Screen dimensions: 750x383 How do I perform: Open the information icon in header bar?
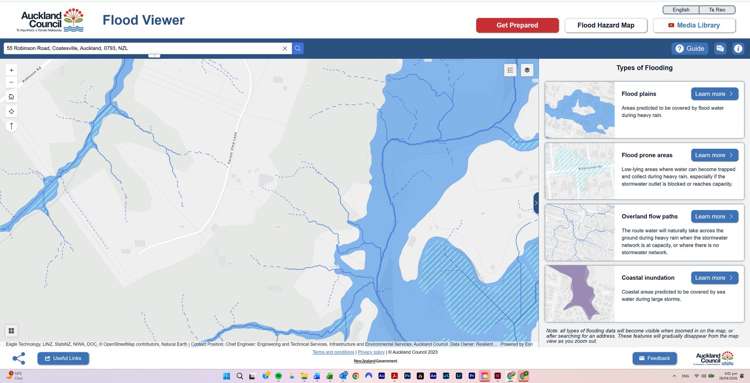[738, 48]
